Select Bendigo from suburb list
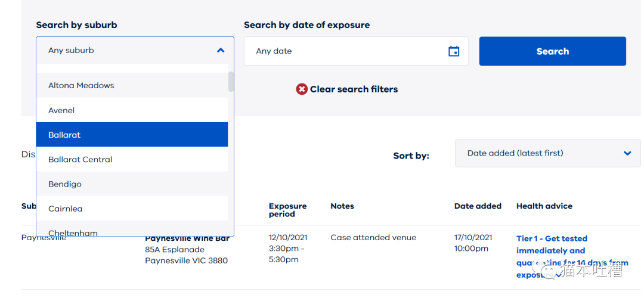 (x=132, y=184)
